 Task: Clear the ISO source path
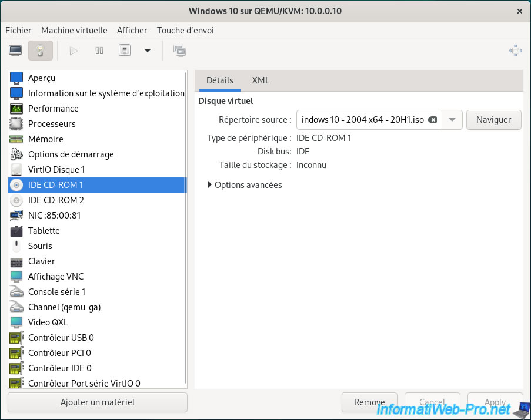[432, 120]
